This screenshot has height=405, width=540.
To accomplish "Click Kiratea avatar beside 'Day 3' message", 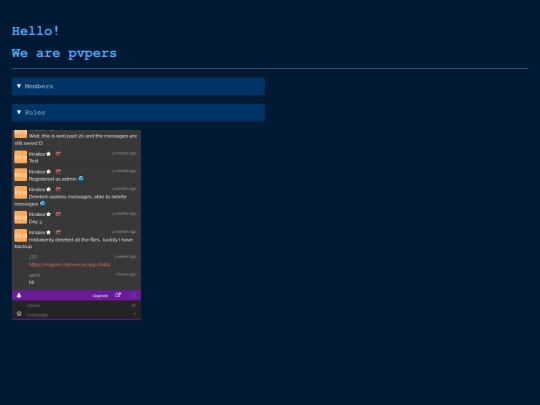I will click(20, 217).
